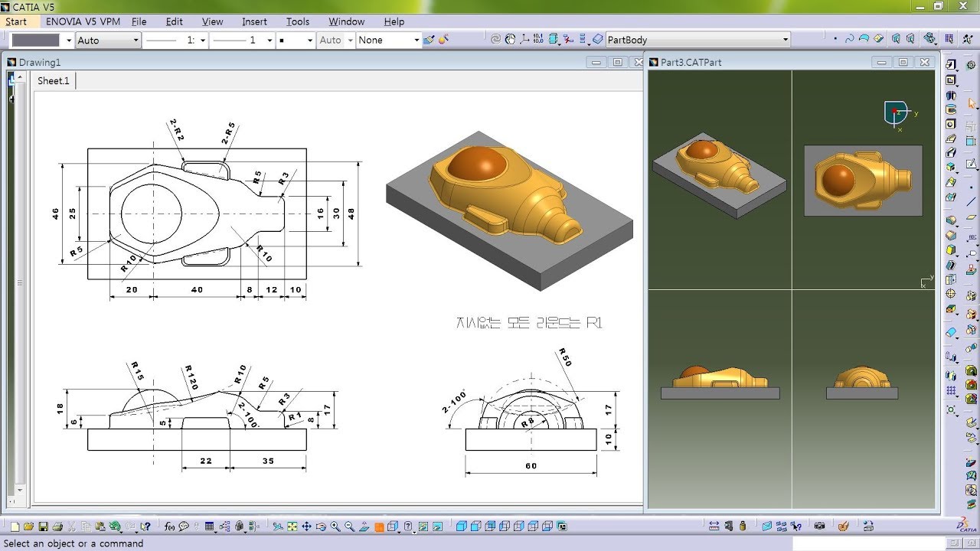Screen dimensions: 980x551
Task: Click the Painter brush icon in top toolbar
Action: pyautogui.click(x=429, y=40)
